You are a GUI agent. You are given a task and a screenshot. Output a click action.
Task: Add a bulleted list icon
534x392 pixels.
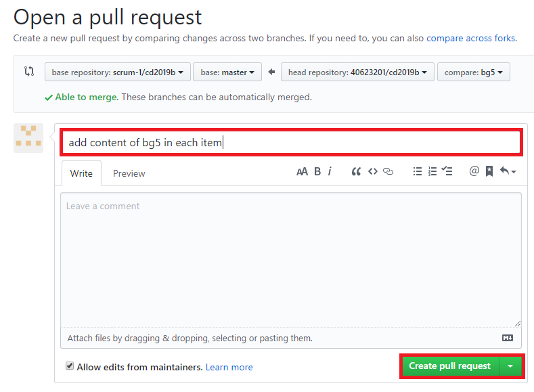click(418, 171)
